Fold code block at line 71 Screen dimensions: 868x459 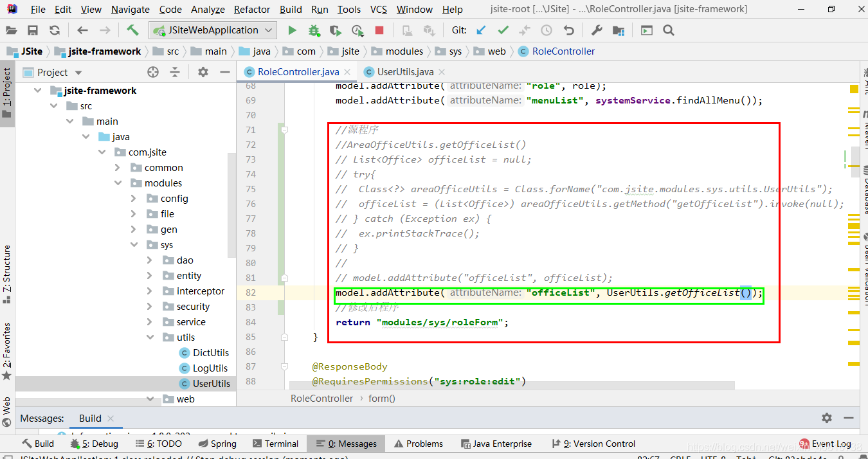(284, 130)
